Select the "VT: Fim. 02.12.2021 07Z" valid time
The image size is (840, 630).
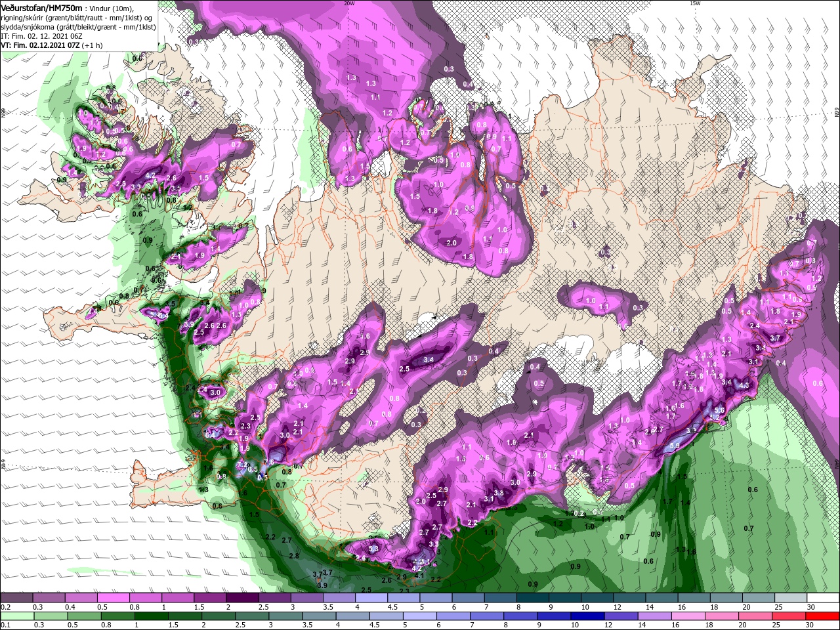[x=41, y=46]
